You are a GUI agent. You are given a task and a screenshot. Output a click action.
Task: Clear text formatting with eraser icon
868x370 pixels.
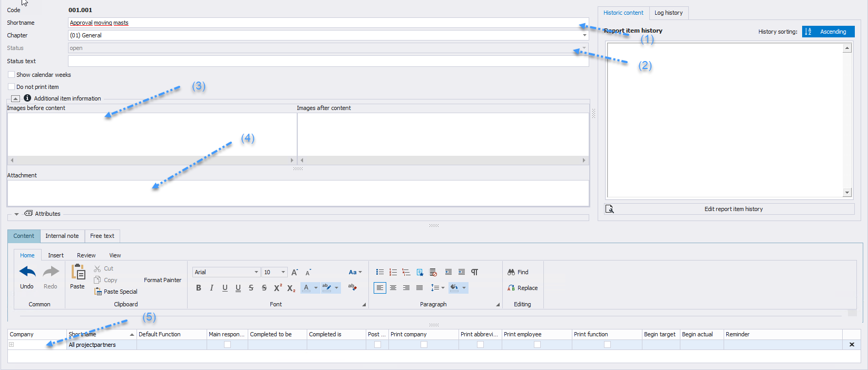[352, 287]
